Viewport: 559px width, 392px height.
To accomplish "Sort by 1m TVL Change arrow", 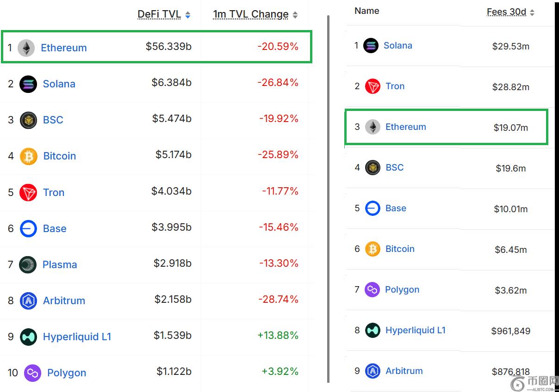I will pyautogui.click(x=295, y=15).
